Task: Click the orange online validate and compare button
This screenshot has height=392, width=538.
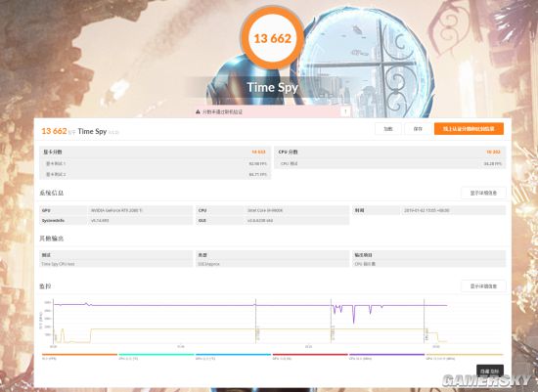Action: pos(469,129)
